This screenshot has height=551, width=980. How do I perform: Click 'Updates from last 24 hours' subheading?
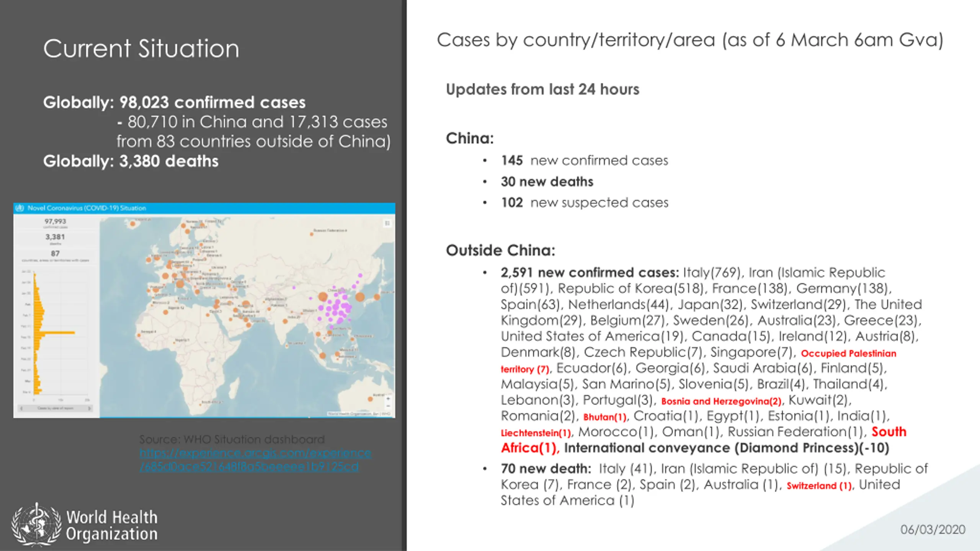tap(542, 90)
